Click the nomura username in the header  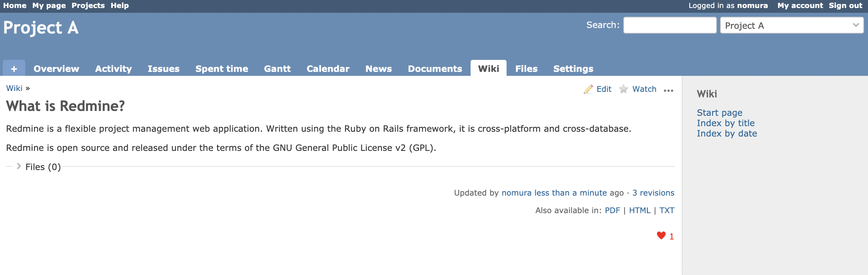pos(752,6)
